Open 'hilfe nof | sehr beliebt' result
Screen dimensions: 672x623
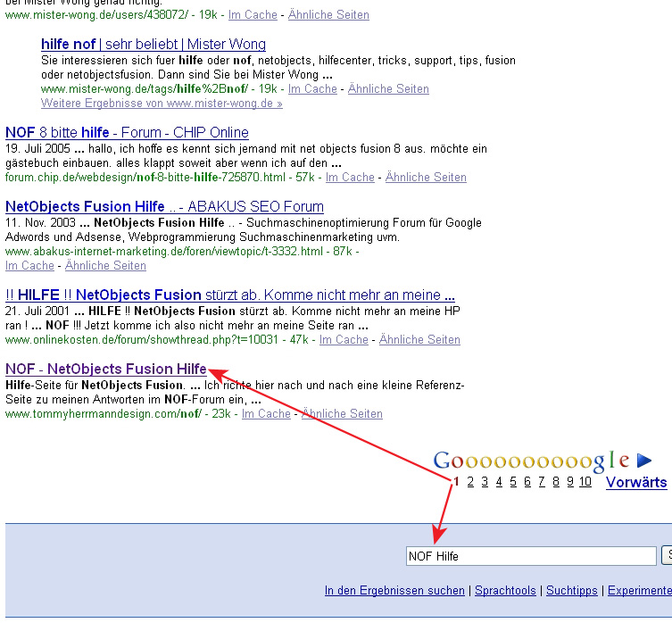153,45
